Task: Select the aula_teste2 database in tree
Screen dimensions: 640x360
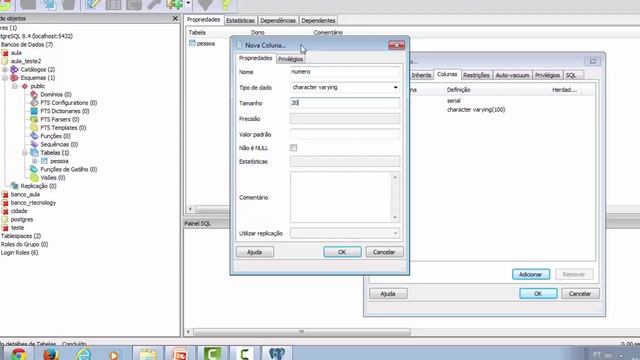Action: pos(26,61)
